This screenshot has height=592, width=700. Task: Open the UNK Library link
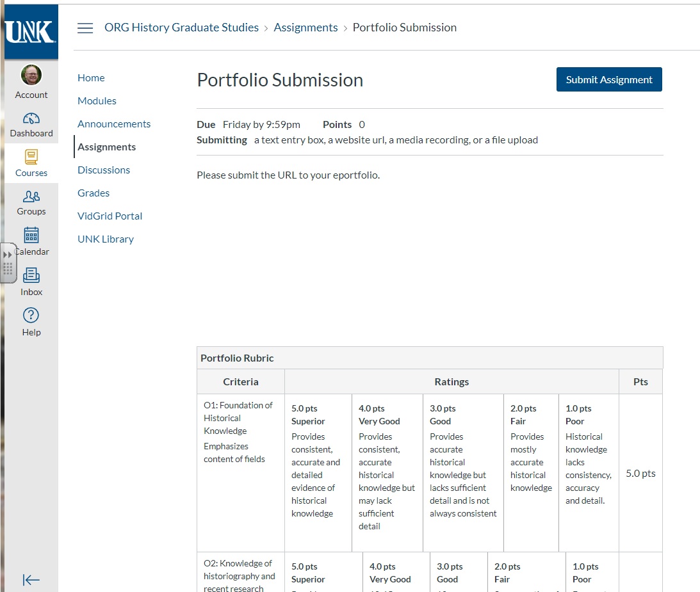(106, 239)
